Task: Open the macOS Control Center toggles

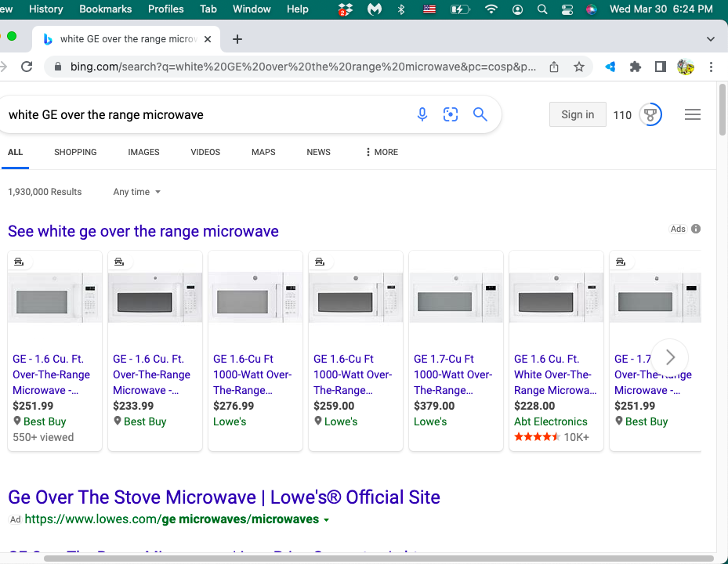Action: point(567,9)
